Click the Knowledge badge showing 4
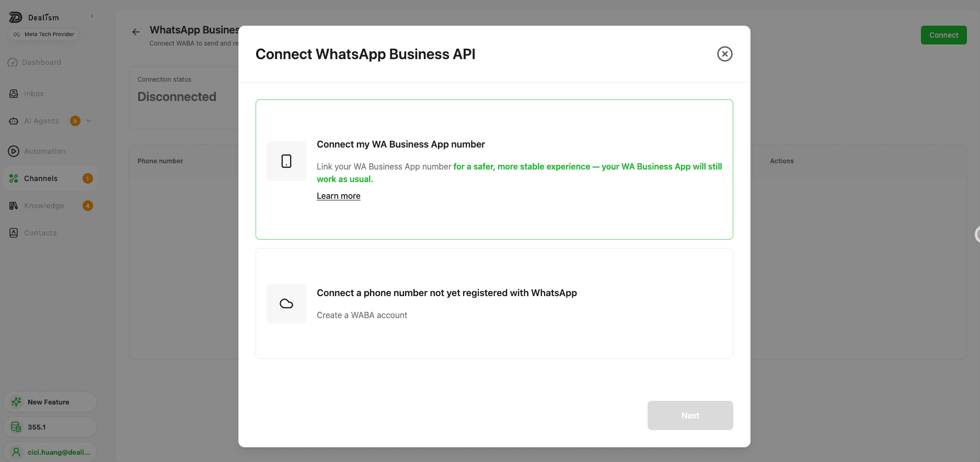This screenshot has height=462, width=980. click(88, 206)
